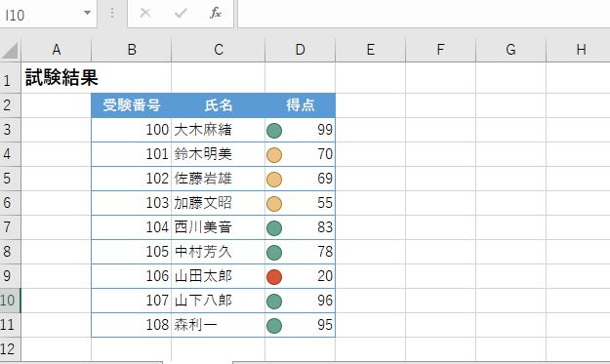Click the green circle icon beside 78
610x364 pixels.
coord(274,253)
